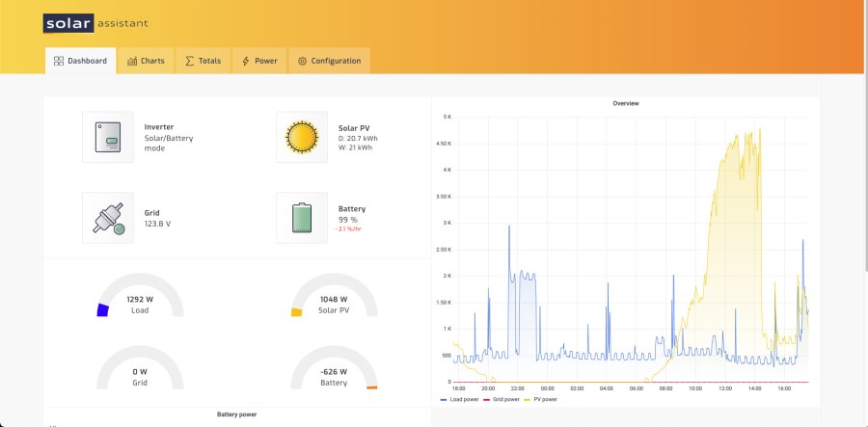Click the W: 21 kWh value
Screen dimensions: 868x427
(x=355, y=147)
